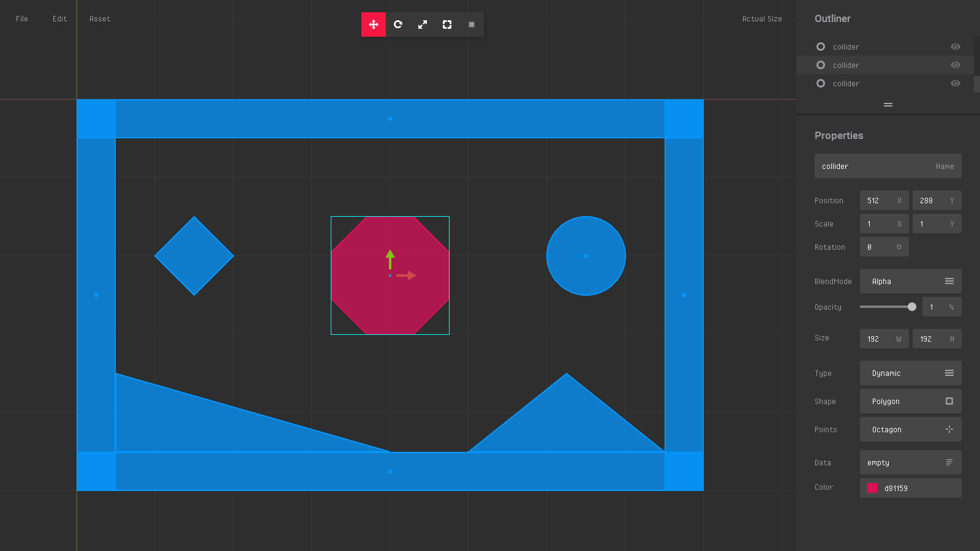980x551 pixels.
Task: Toggle visibility of the second collider
Action: [955, 65]
